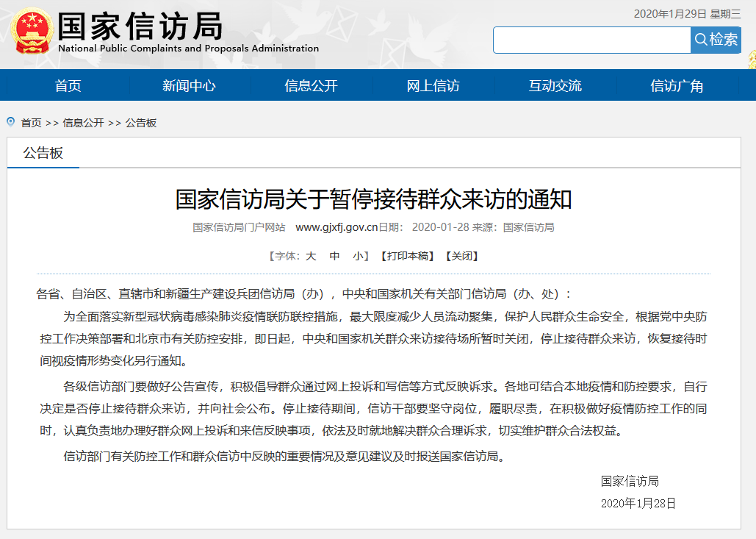Click the paragraph starting 信访部门有关防控工作

284,456
